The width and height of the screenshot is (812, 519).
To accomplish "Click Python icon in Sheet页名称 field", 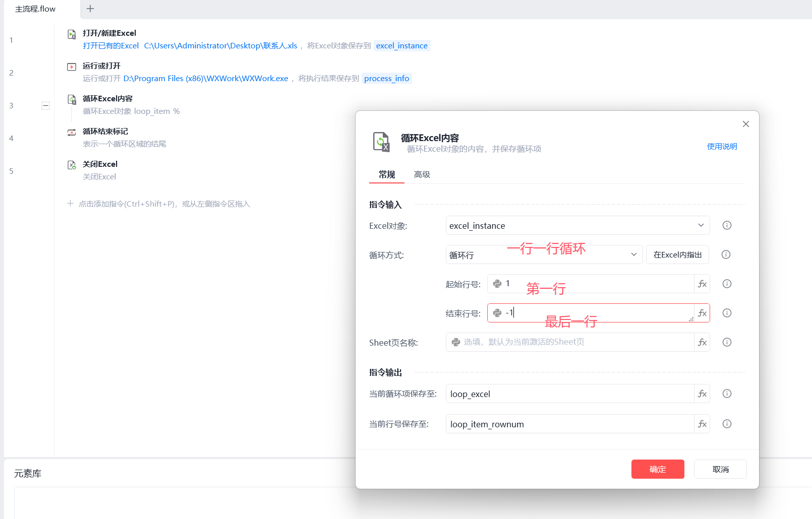I will tap(456, 342).
